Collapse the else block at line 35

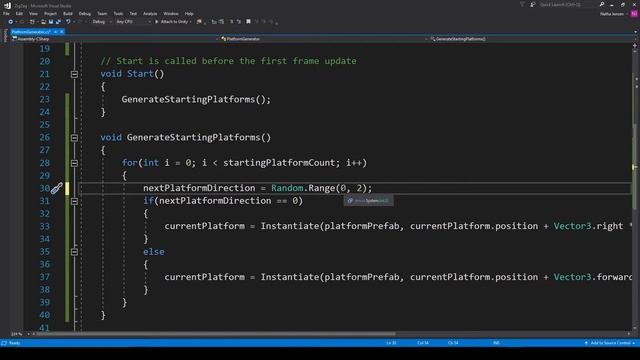tap(74, 252)
